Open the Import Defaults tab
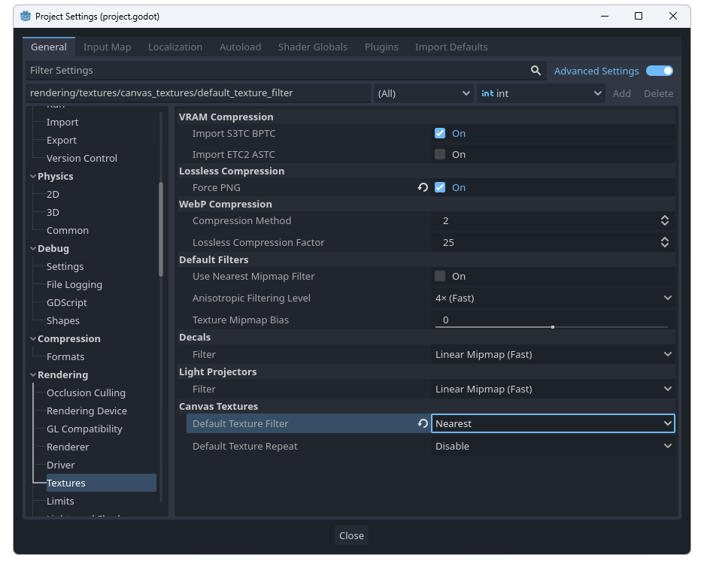 click(x=451, y=47)
